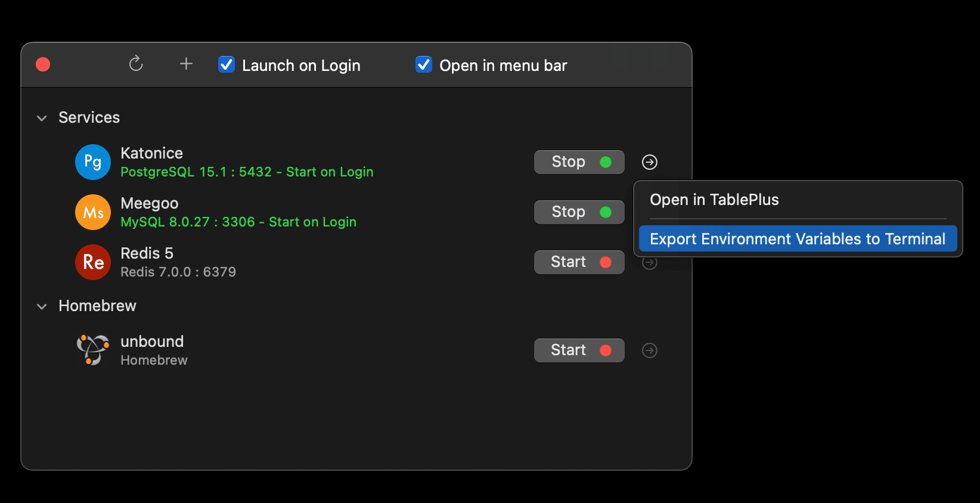This screenshot has height=503, width=980.
Task: Select the unbound service name
Action: [152, 341]
